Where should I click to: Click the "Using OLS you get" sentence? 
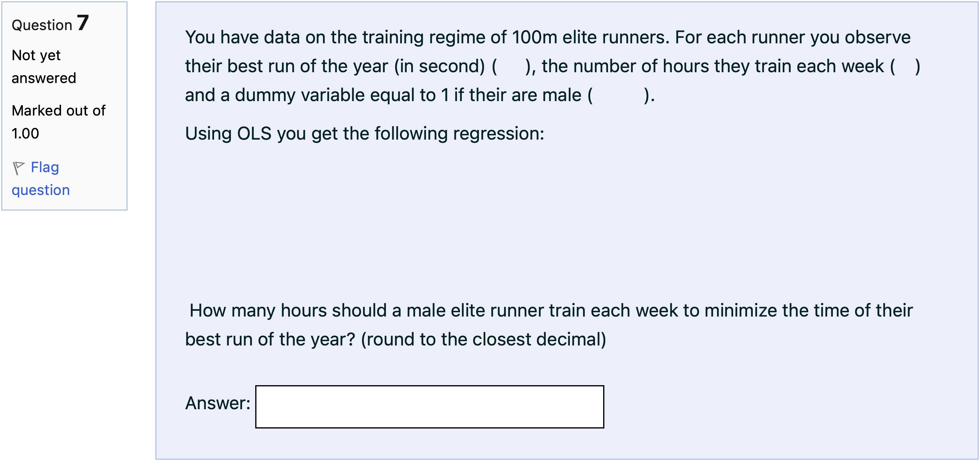pos(364,134)
